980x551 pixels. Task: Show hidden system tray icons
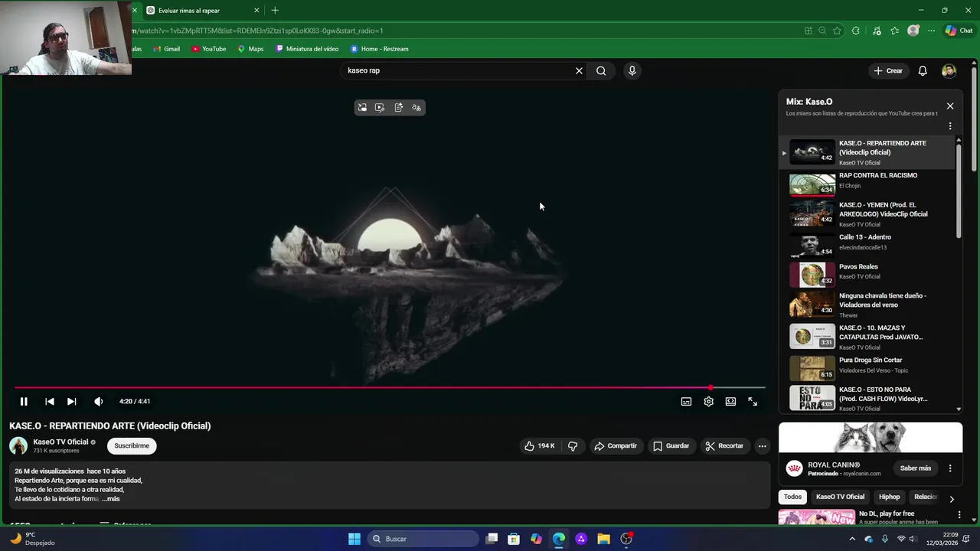[x=854, y=539]
